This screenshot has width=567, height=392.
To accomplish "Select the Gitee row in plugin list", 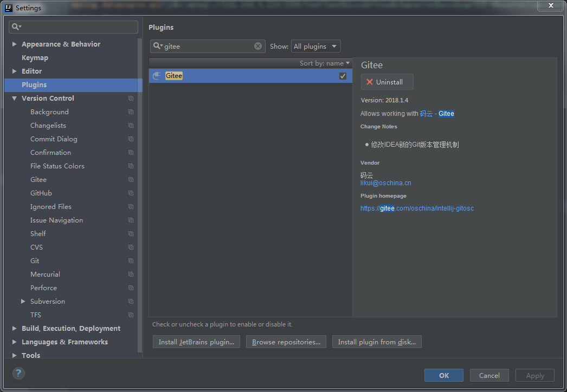I will 250,76.
